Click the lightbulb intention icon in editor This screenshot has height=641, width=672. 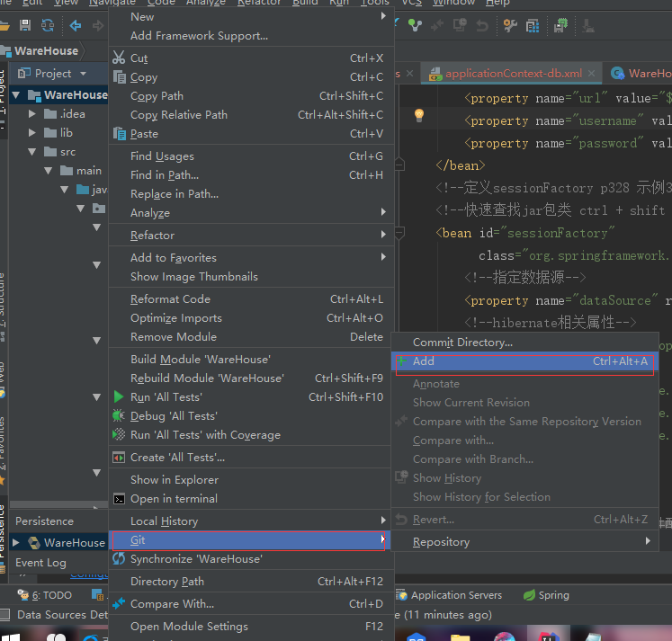click(419, 115)
